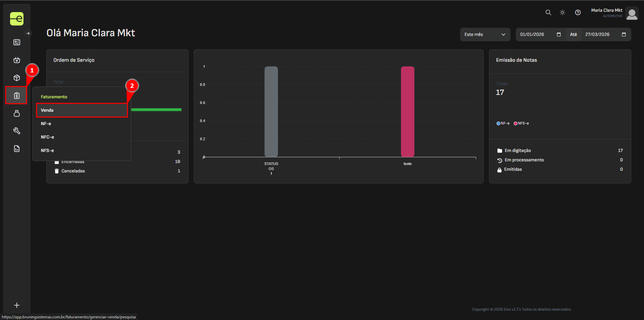Image resolution: width=644 pixels, height=320 pixels.
Task: Open the start date calendar picker
Action: click(559, 35)
